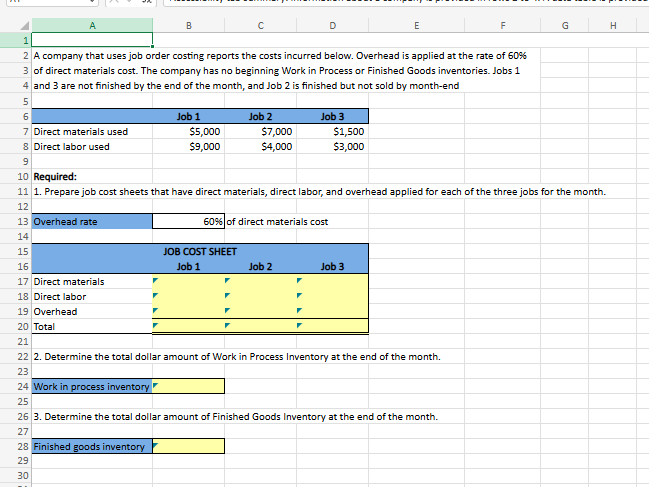Click Job 2 direct labor $4,000 cell
The height and width of the screenshot is (487, 649).
coord(261,146)
